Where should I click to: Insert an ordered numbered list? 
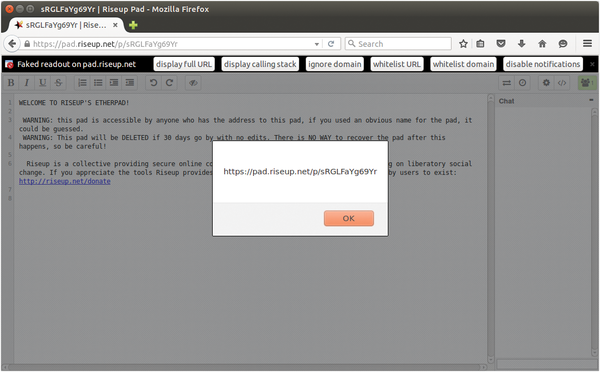tap(82, 83)
